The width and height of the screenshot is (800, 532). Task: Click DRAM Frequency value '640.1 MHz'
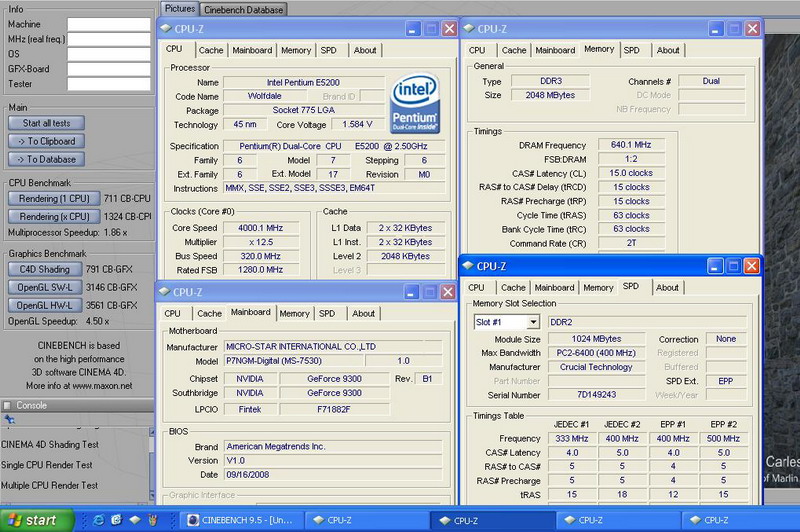click(631, 145)
